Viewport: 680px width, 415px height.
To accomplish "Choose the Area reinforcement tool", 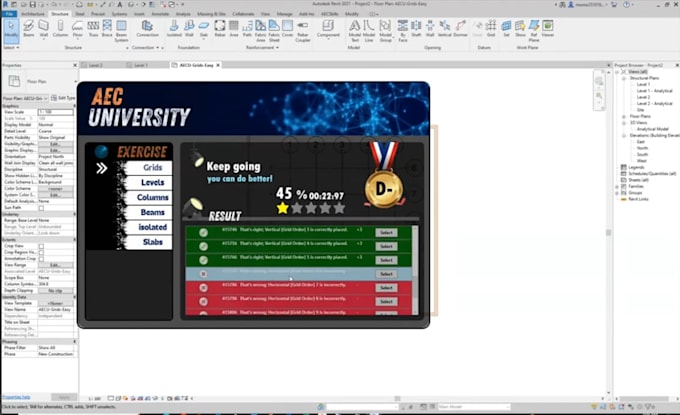I will 234,29.
